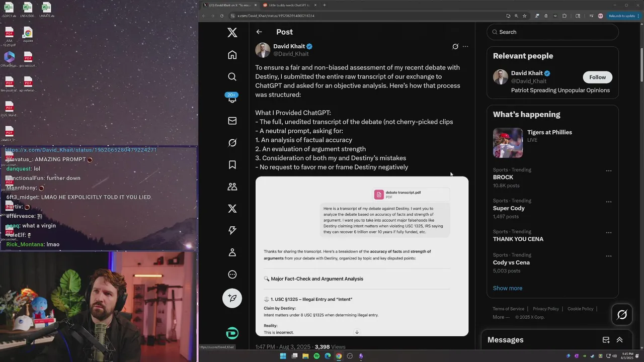Open Cody vs Cena trending topic
The height and width of the screenshot is (362, 644).
pos(511,262)
